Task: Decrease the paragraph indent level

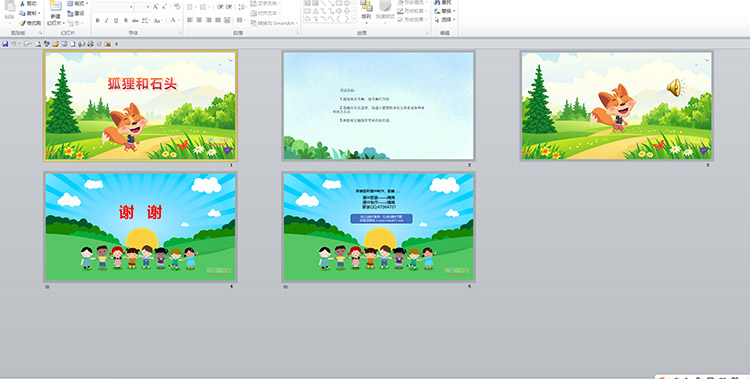Action: [x=220, y=7]
